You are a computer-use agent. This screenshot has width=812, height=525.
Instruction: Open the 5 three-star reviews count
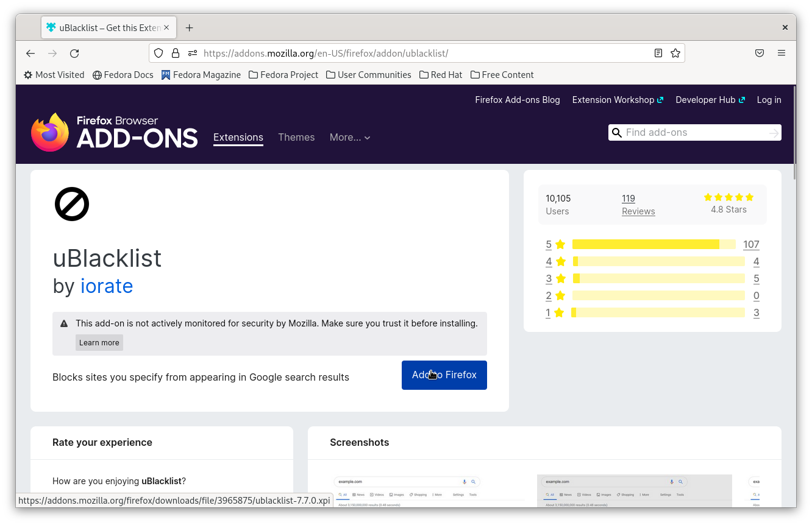point(756,279)
